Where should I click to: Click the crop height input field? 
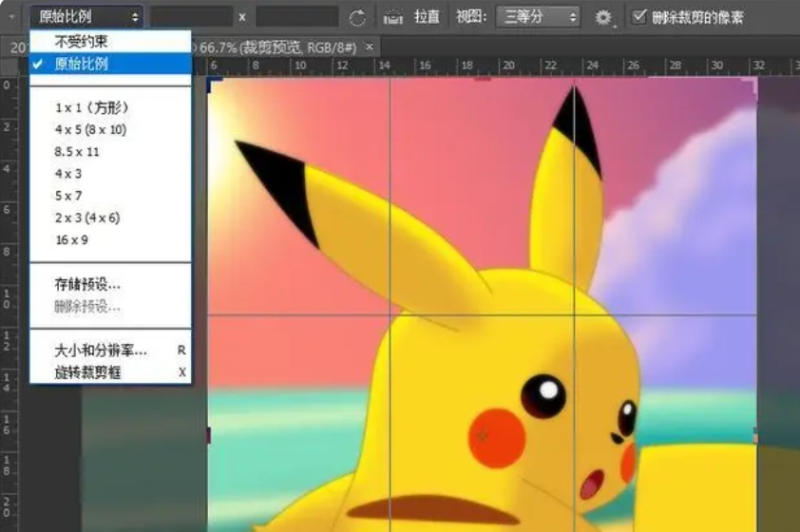[297, 17]
